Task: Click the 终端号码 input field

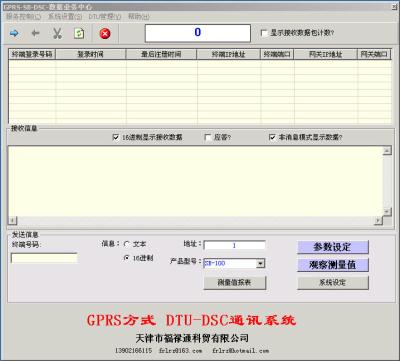Action: tap(44, 258)
